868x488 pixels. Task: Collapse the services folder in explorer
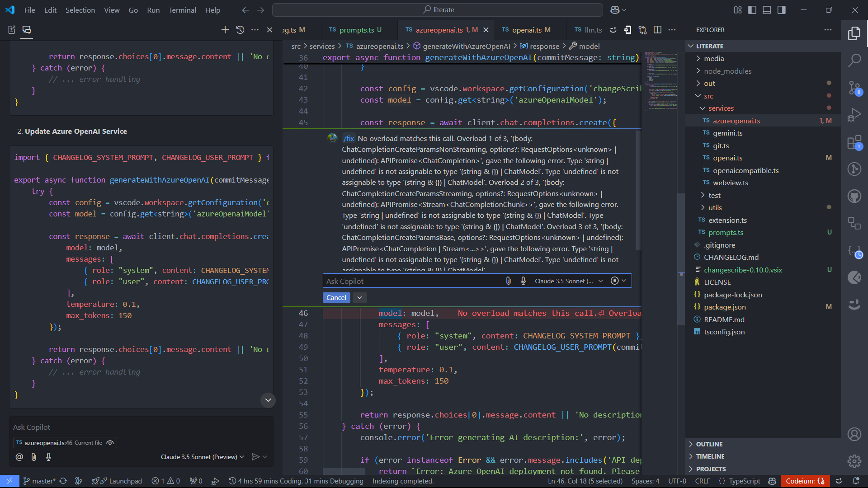point(721,108)
